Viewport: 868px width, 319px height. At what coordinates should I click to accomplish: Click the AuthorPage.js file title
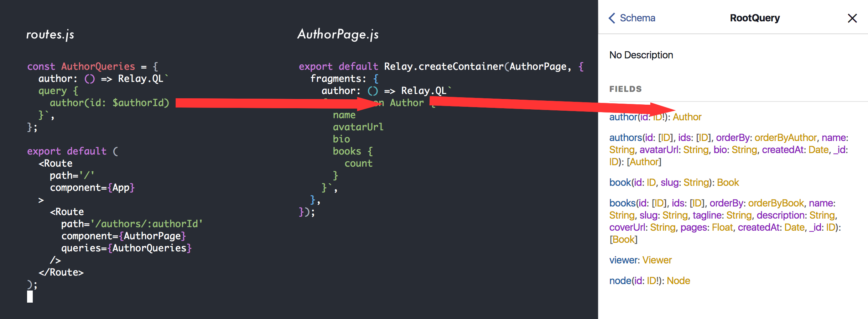coord(338,35)
